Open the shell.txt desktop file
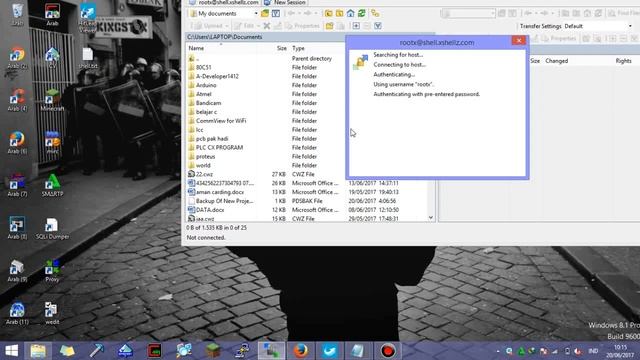640x360 pixels. click(x=87, y=58)
